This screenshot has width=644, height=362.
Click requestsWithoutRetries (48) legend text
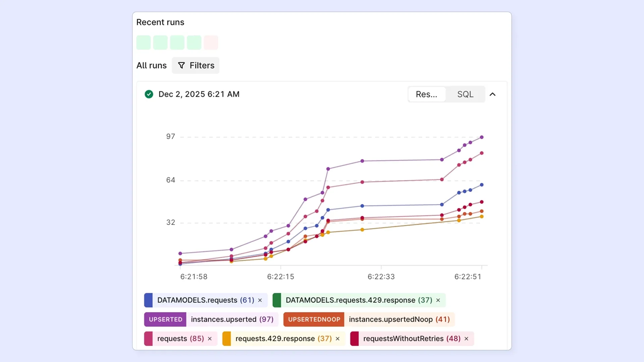coord(412,339)
